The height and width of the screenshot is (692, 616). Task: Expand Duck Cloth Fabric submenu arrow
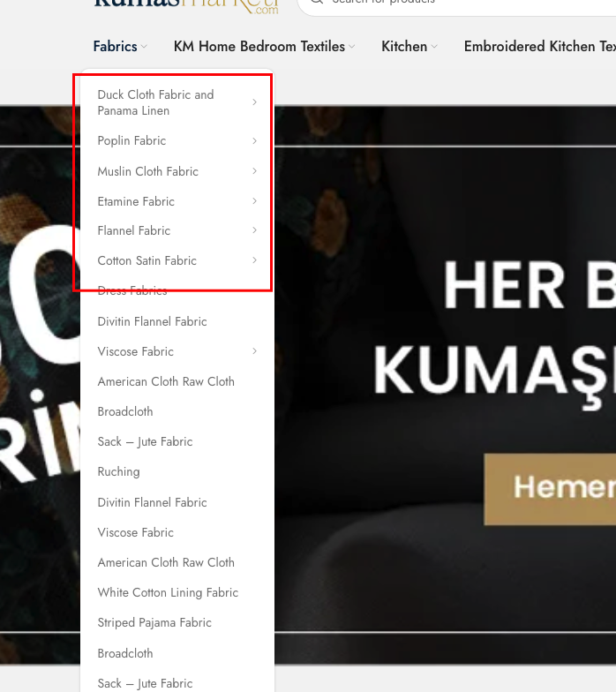[254, 102]
